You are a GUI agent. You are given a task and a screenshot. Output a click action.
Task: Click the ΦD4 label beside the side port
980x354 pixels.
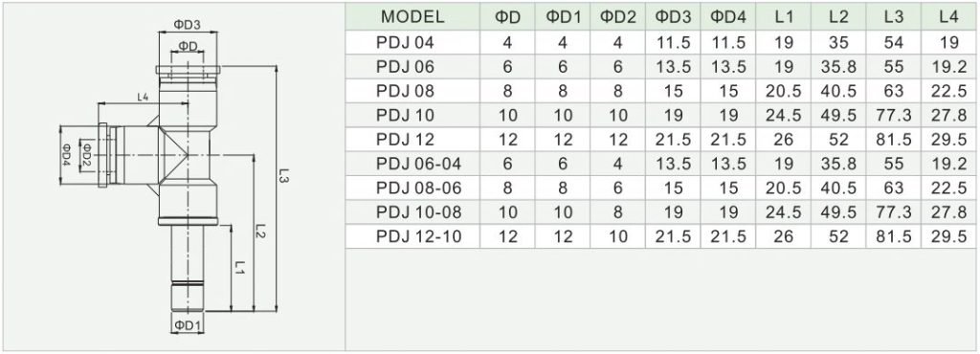point(66,155)
